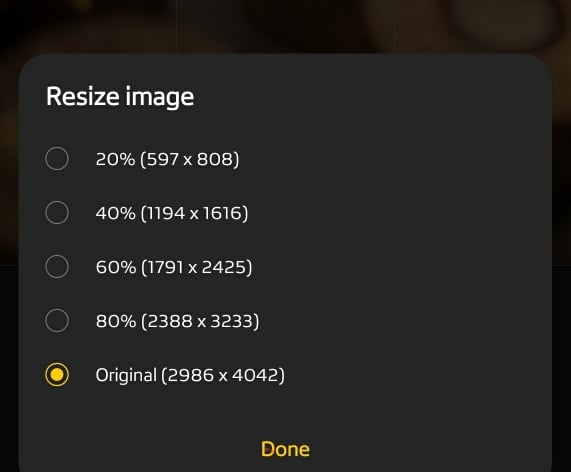571x472 pixels.
Task: Click the yellow Original radio button
Action: click(x=57, y=374)
